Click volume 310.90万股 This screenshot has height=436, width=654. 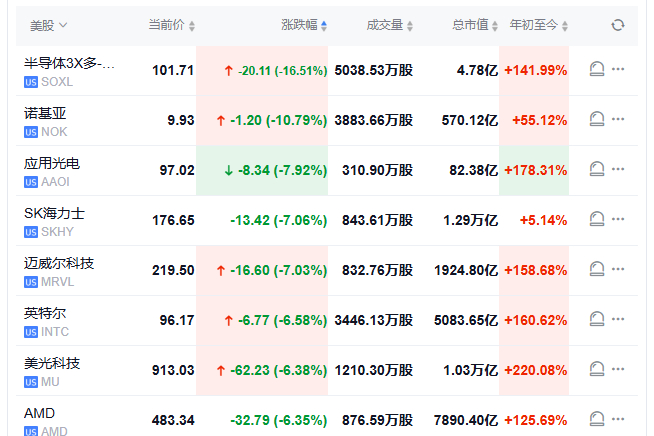[x=377, y=170]
